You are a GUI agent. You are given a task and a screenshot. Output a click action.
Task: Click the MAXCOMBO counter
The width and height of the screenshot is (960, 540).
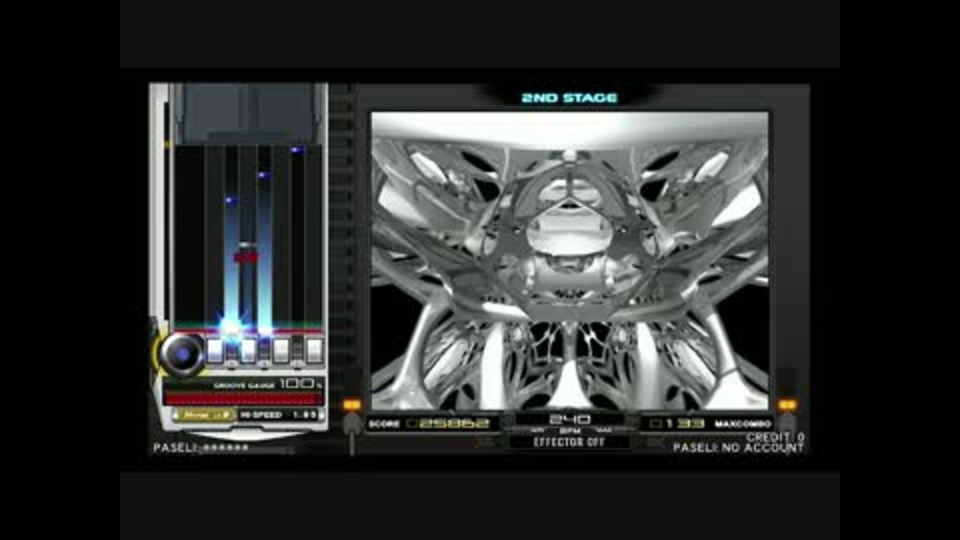(708, 424)
